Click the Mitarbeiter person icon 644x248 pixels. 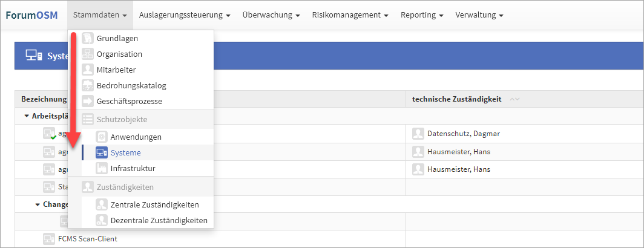click(88, 70)
